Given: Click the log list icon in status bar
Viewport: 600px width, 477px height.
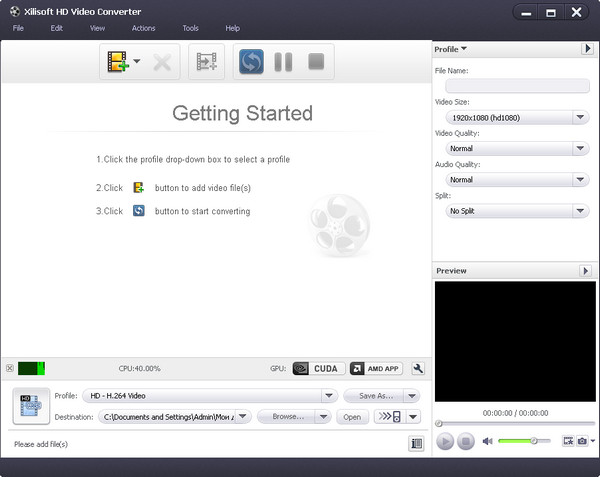Looking at the screenshot, I should (x=416, y=443).
